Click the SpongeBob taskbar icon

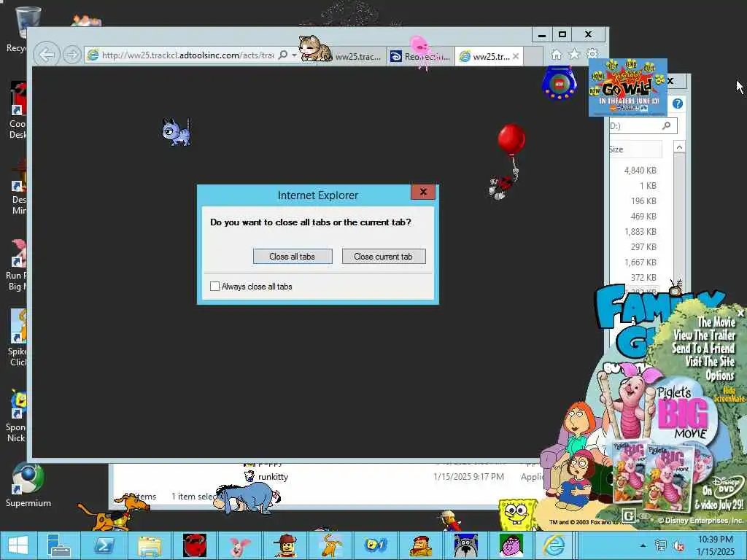click(x=376, y=545)
